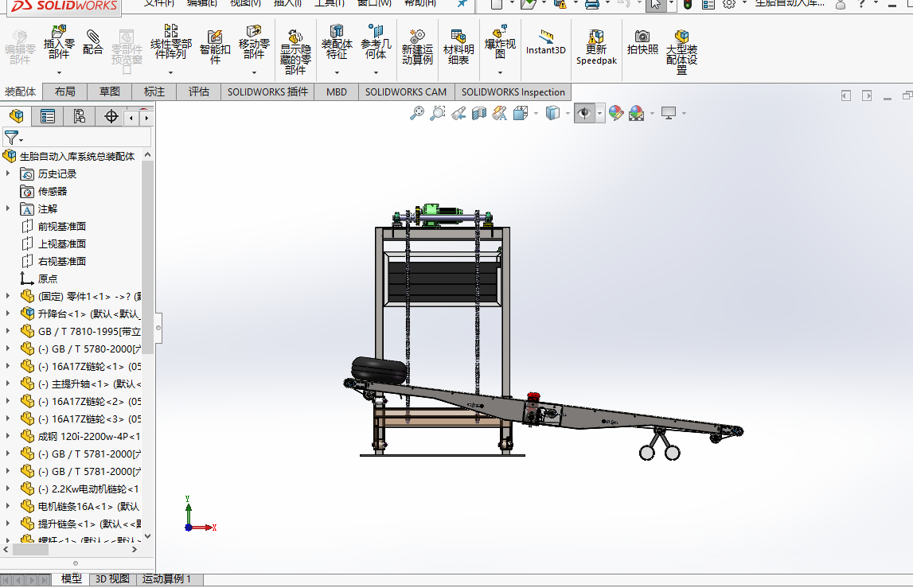Expand the 电机链条16A<1> node

[x=8, y=506]
